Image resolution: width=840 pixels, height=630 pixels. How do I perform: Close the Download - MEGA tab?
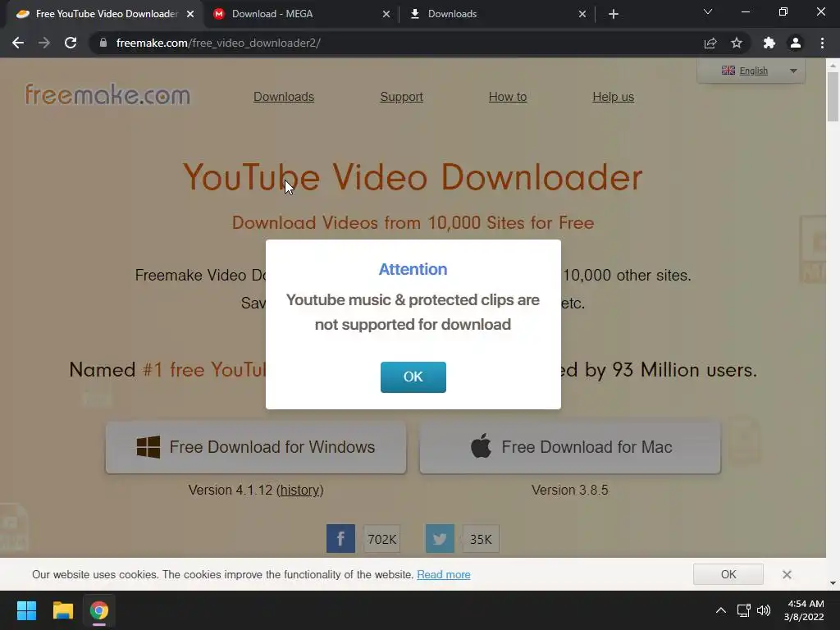(x=386, y=14)
